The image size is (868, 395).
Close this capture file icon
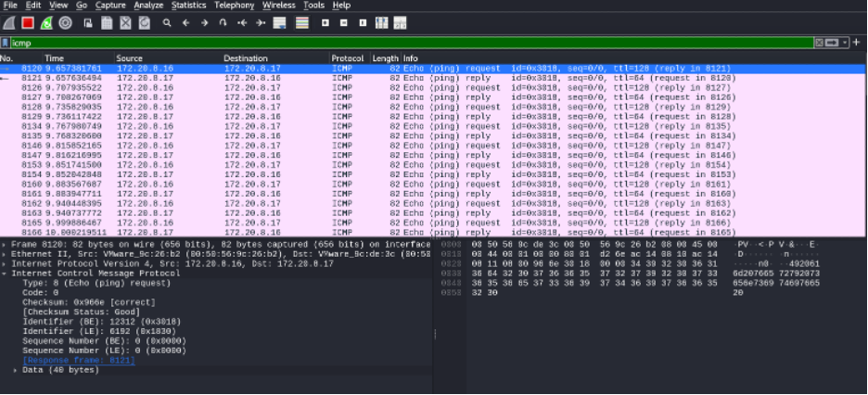(126, 23)
